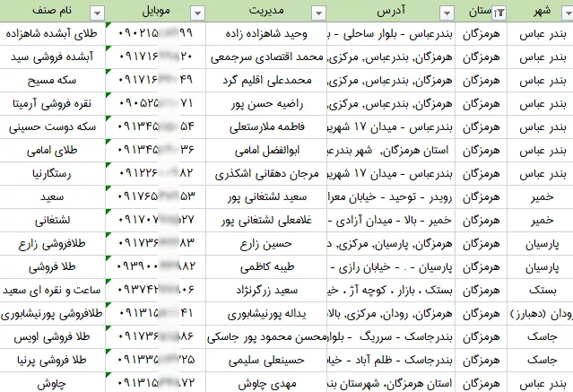Select manager cell یداله پورنیشابوری
The height and width of the screenshot is (392, 573).
266,314
